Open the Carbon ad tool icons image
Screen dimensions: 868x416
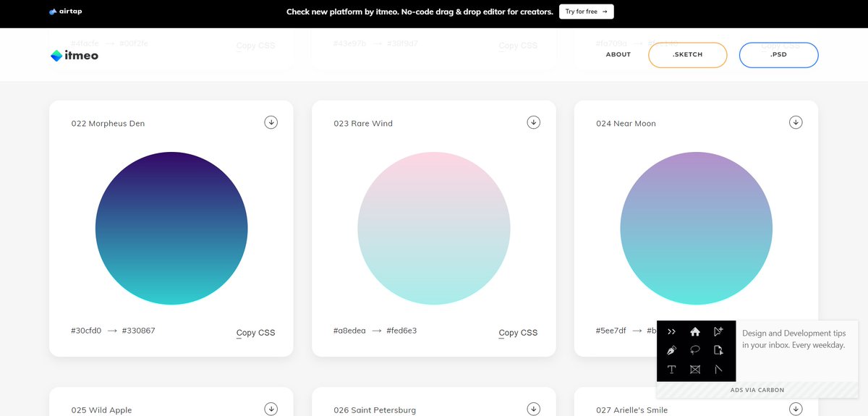click(696, 351)
